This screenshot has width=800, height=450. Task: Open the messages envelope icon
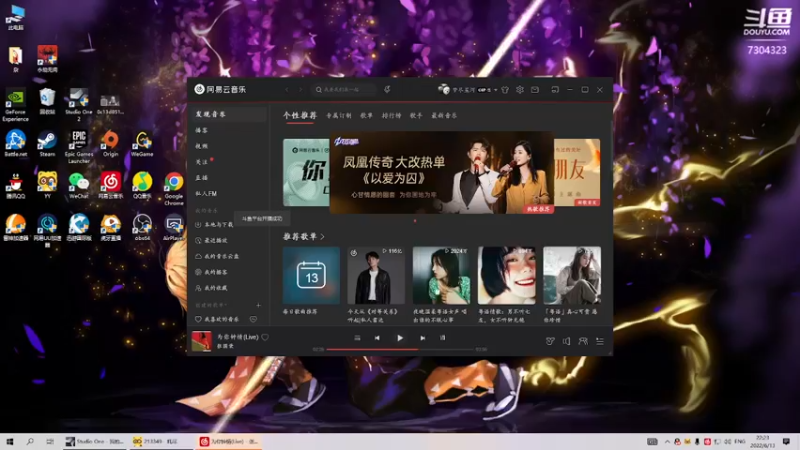point(535,90)
